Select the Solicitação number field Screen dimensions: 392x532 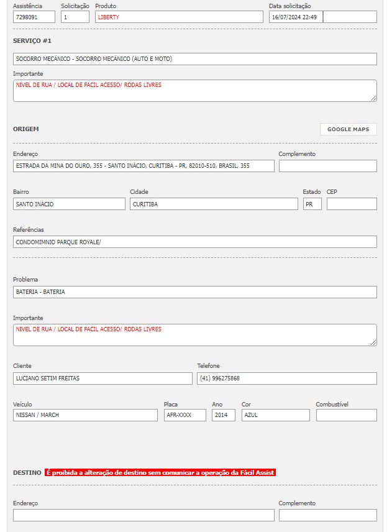pyautogui.click(x=75, y=17)
